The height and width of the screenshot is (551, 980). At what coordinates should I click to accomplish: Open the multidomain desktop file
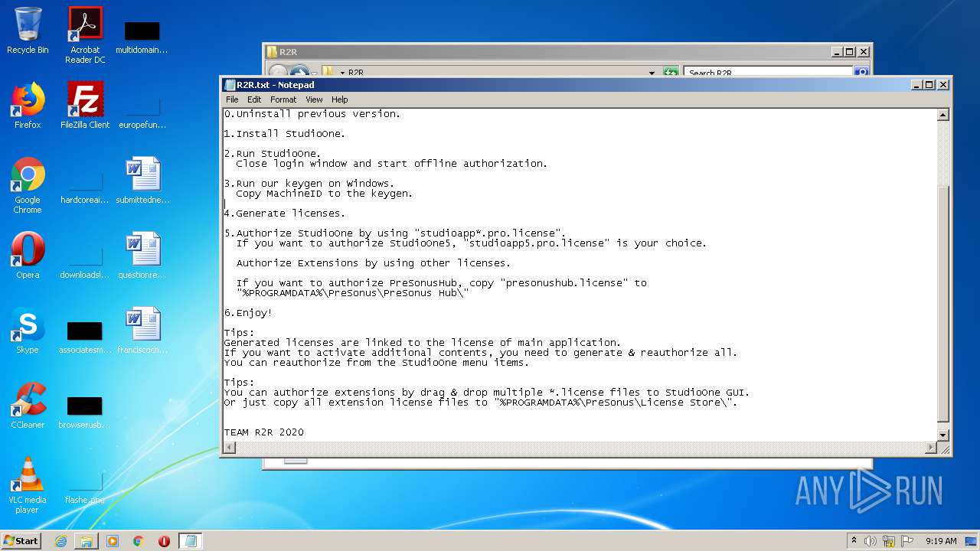point(142,37)
